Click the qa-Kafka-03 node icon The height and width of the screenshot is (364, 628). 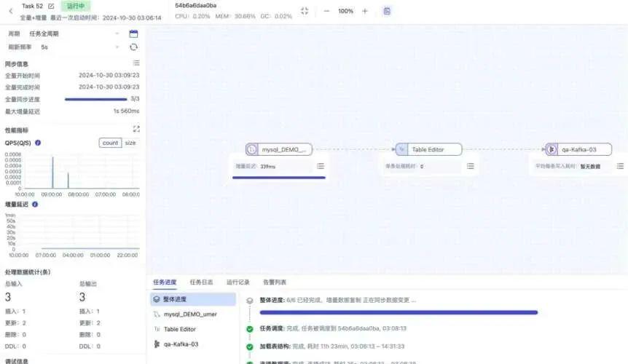coord(551,149)
